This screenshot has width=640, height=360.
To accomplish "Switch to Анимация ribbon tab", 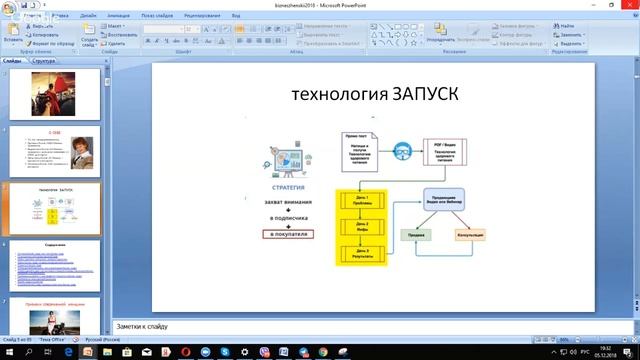I will pyautogui.click(x=118, y=16).
